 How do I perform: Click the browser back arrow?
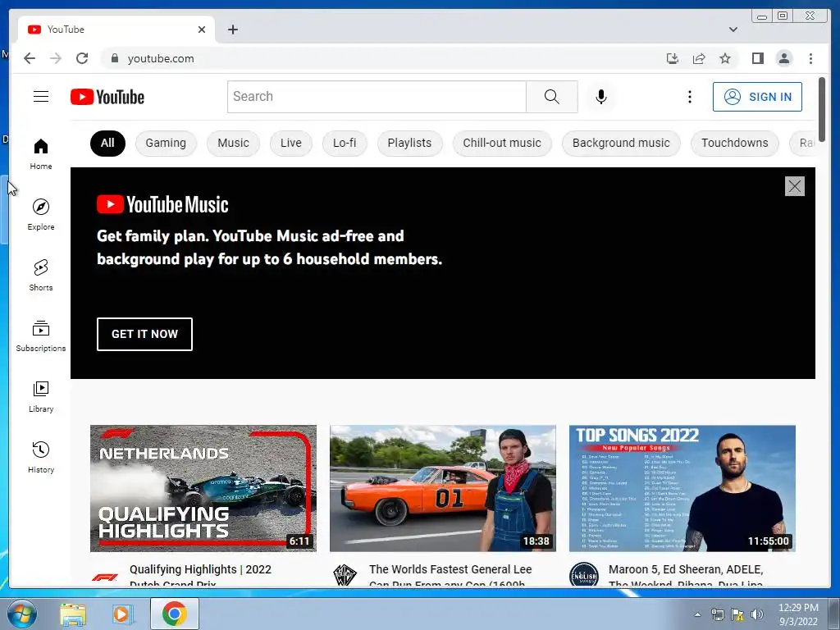(30, 58)
